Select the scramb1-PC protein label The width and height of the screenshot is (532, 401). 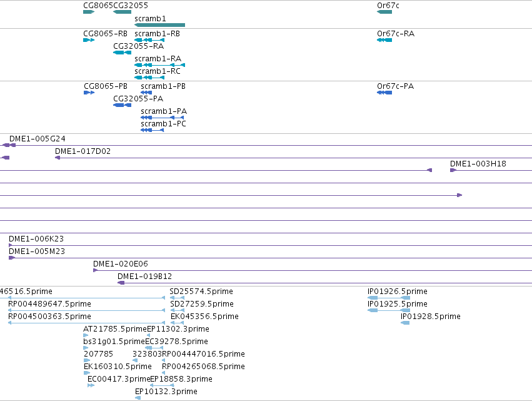164,124
